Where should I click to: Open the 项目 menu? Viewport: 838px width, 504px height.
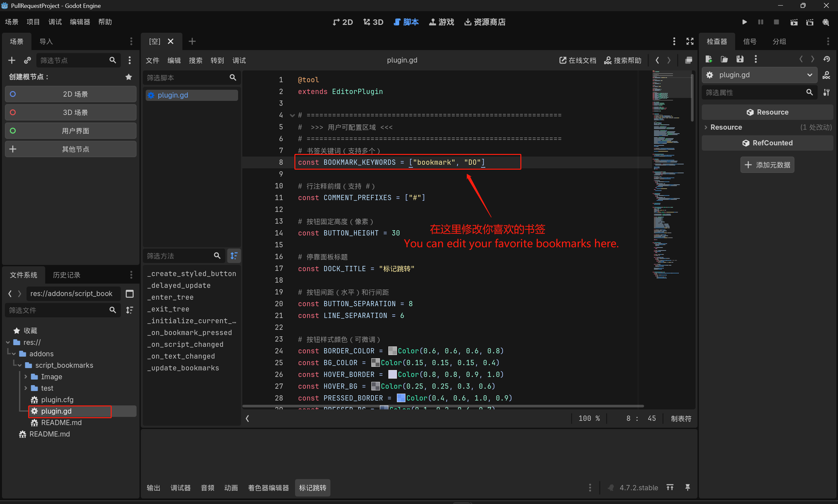click(x=33, y=22)
